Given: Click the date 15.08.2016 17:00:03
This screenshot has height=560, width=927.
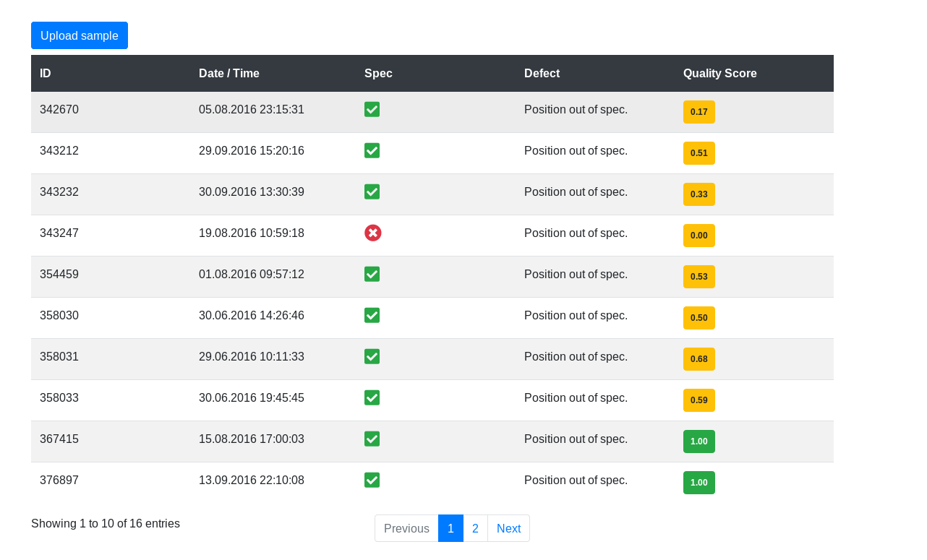Looking at the screenshot, I should pyautogui.click(x=252, y=439).
